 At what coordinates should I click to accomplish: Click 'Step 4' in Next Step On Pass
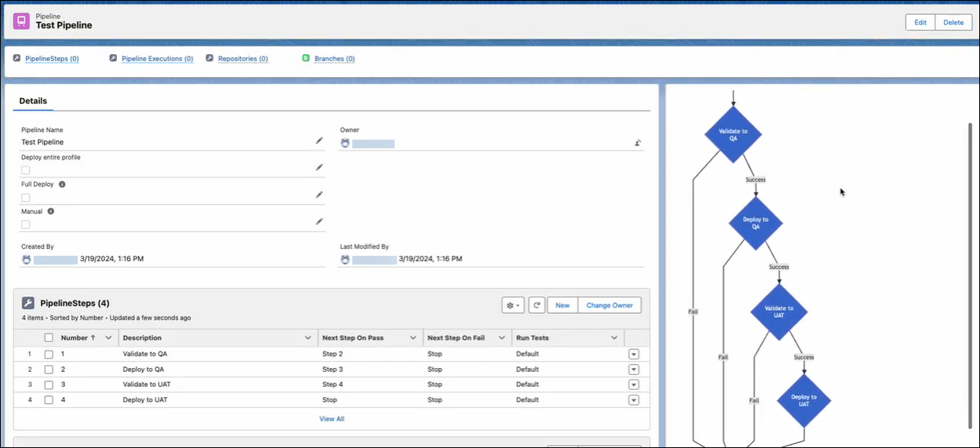click(333, 385)
